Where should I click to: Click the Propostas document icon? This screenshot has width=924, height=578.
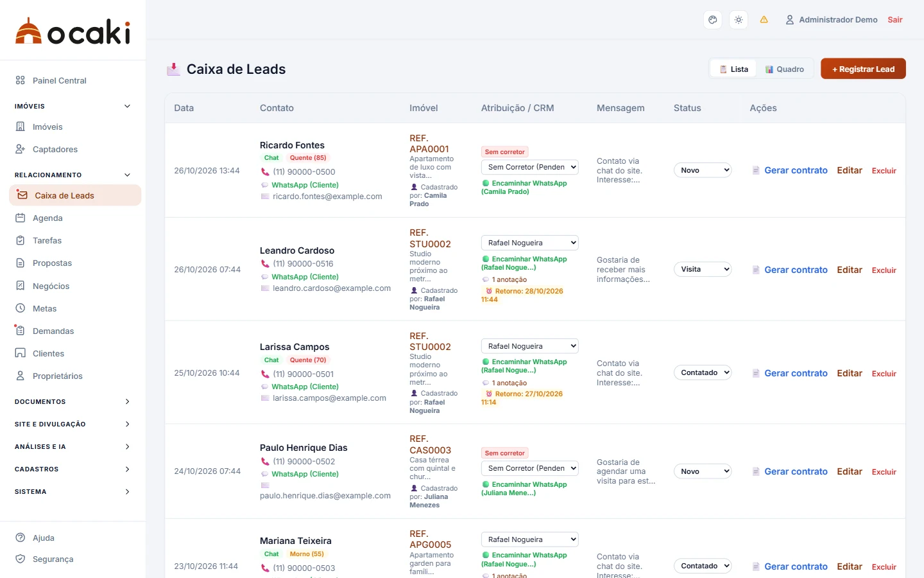pyautogui.click(x=21, y=263)
